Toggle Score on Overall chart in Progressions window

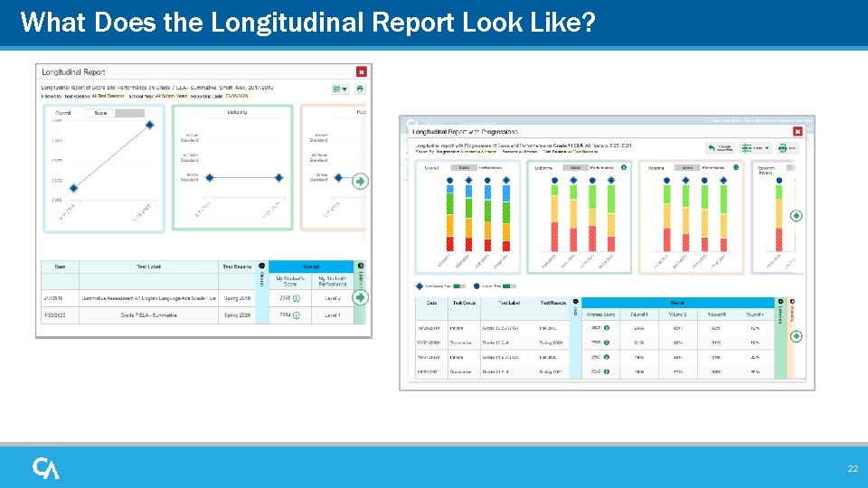click(464, 168)
